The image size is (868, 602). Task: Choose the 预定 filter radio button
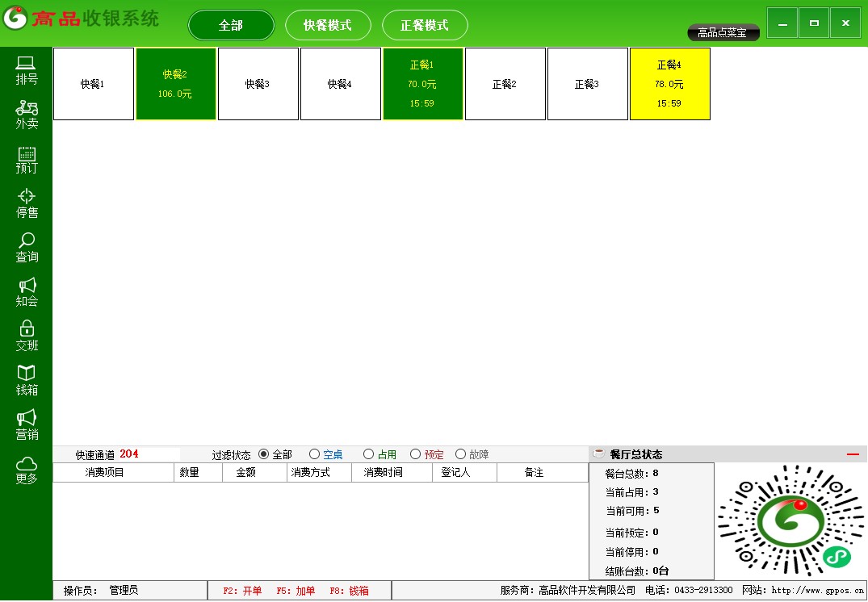click(x=416, y=454)
